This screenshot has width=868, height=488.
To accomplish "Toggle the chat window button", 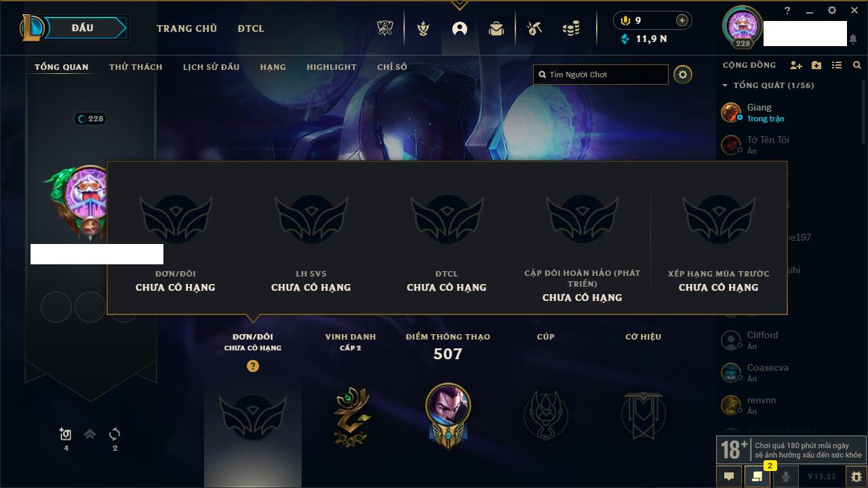I will click(729, 476).
